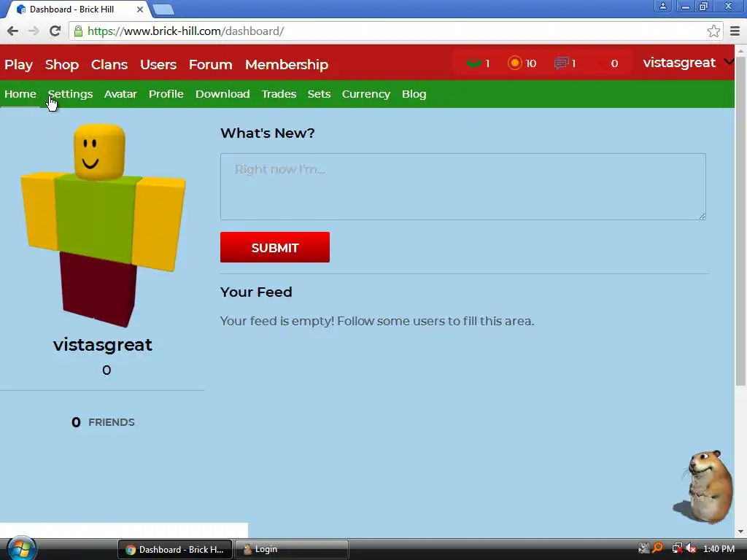Open the Chrome hamburger menu
747x560 pixels.
[x=735, y=31]
